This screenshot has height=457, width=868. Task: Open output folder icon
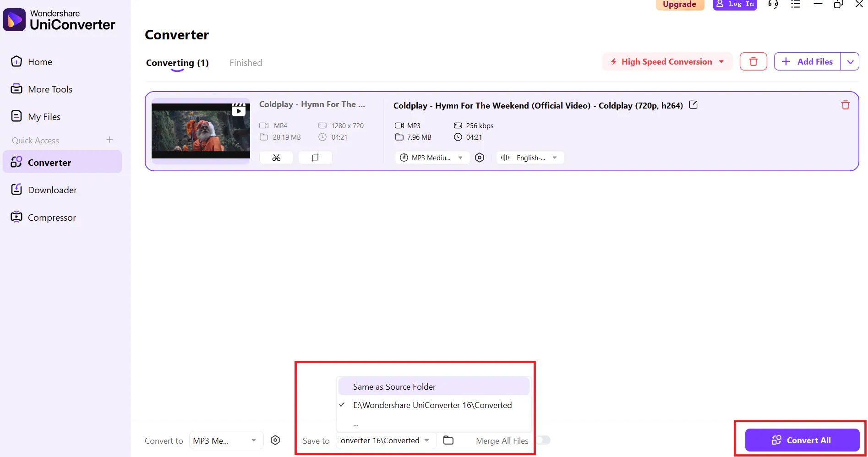[448, 440]
